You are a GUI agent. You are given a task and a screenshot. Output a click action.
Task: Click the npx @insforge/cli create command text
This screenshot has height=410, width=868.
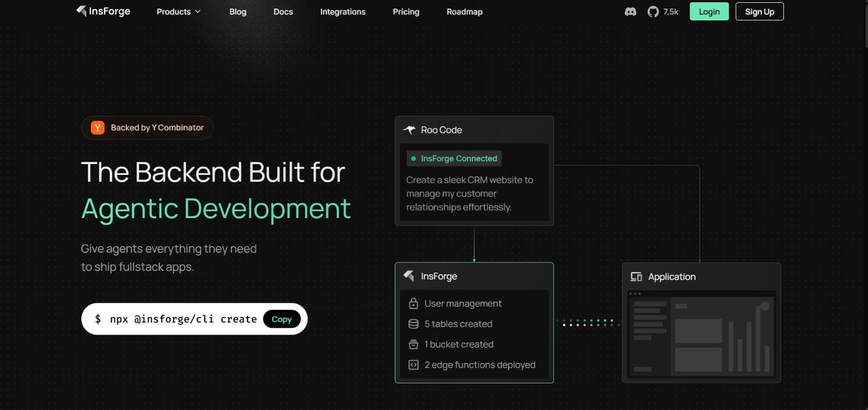coord(183,319)
